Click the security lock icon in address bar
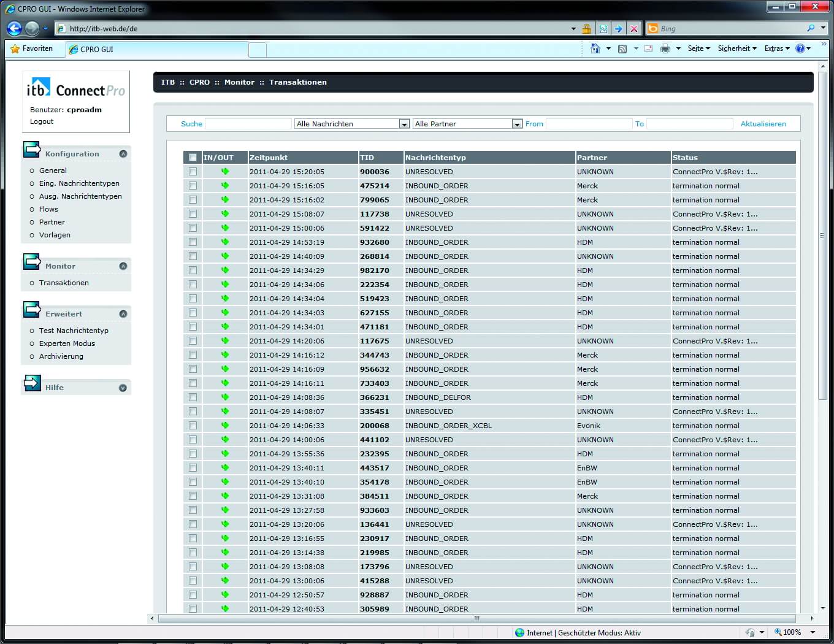Screen dimensions: 834x644 [586, 29]
